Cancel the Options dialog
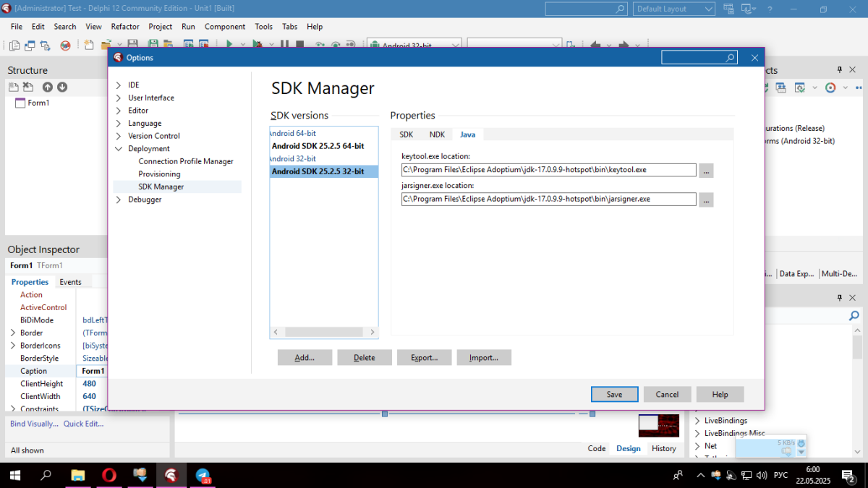The width and height of the screenshot is (868, 488). (x=667, y=394)
